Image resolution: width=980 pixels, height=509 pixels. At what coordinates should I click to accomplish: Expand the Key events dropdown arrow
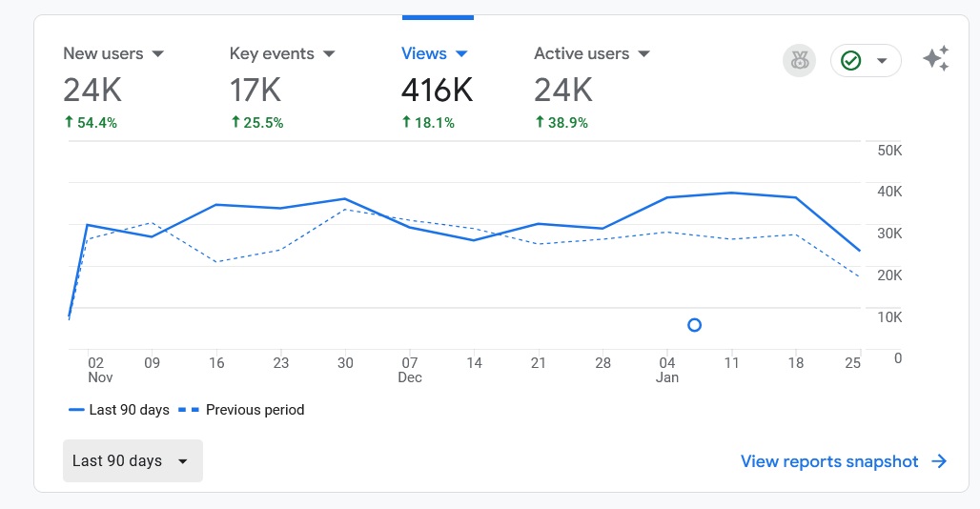329,53
